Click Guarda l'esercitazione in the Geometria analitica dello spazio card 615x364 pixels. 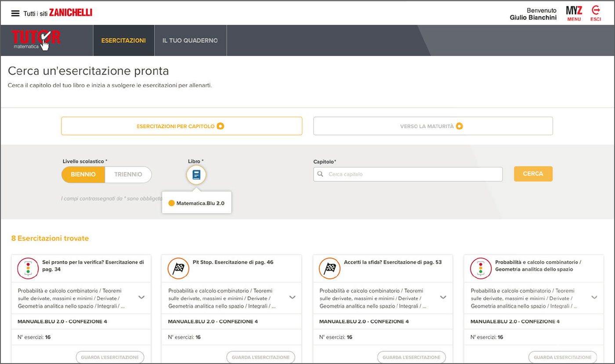click(x=563, y=357)
